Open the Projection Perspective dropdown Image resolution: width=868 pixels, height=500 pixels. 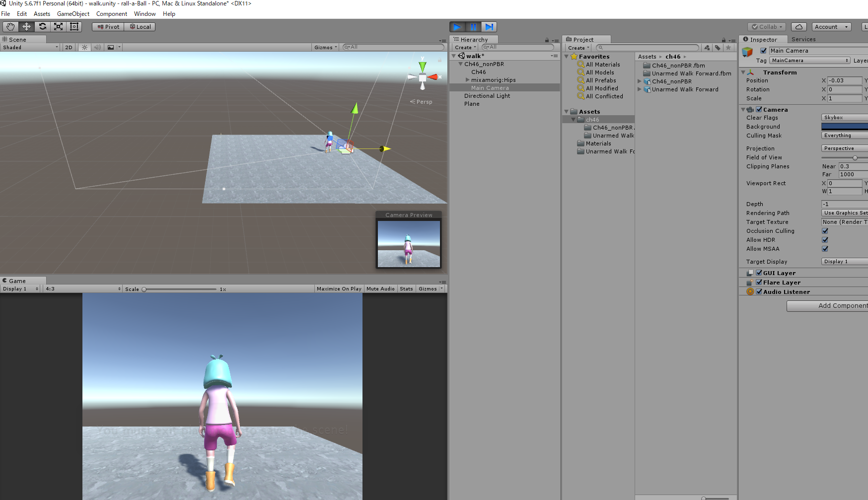click(x=844, y=148)
